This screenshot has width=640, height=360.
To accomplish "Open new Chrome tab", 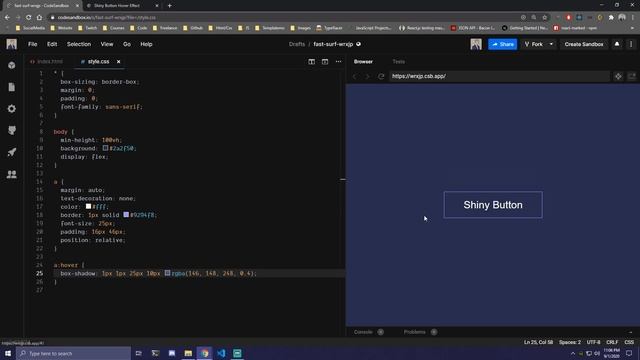I will tap(169, 6).
